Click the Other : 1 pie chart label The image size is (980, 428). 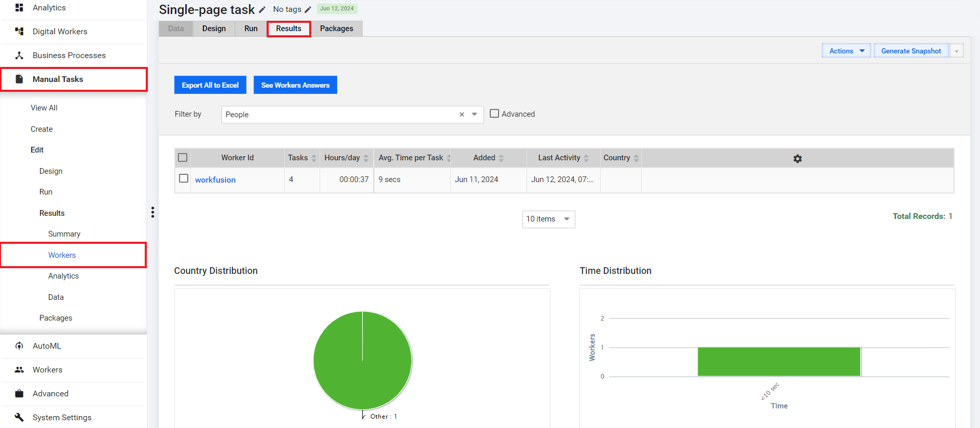[x=383, y=417]
